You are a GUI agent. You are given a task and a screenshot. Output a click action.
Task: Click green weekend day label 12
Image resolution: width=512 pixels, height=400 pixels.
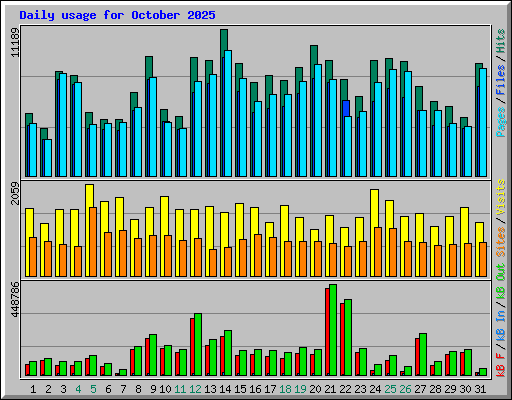point(195,389)
